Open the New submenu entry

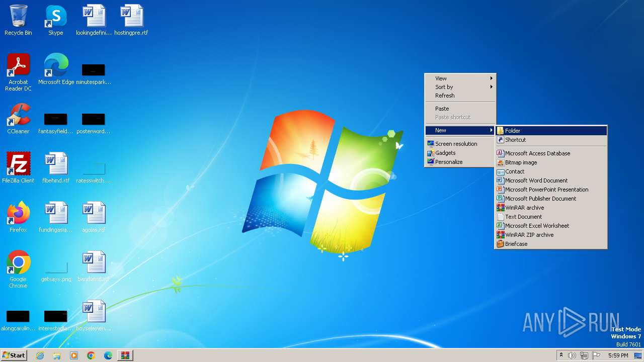click(460, 130)
